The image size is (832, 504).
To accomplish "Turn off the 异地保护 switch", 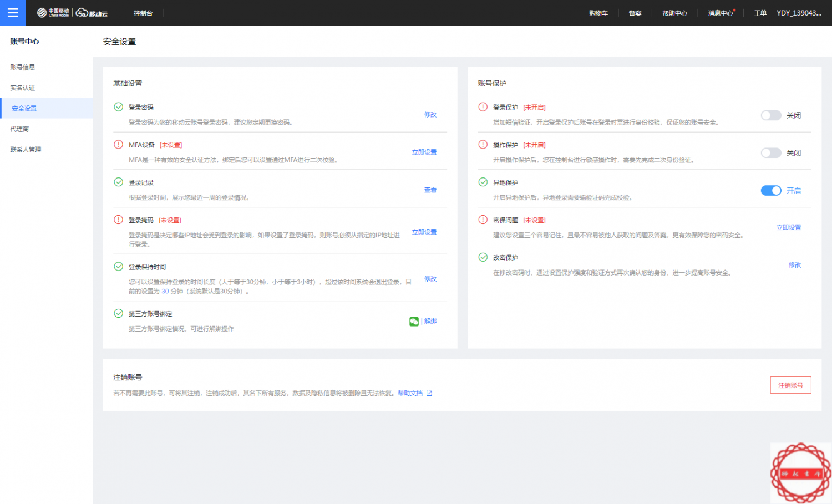I will (771, 191).
